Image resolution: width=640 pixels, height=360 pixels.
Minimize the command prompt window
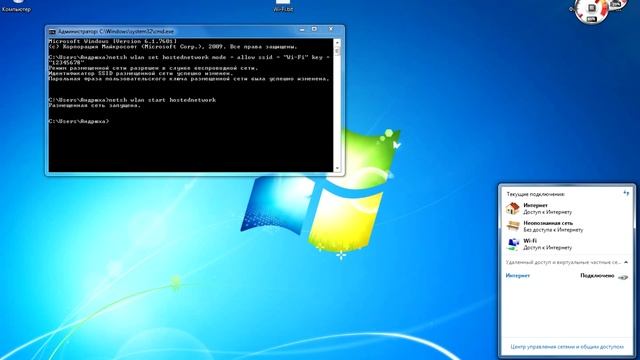(x=302, y=29)
